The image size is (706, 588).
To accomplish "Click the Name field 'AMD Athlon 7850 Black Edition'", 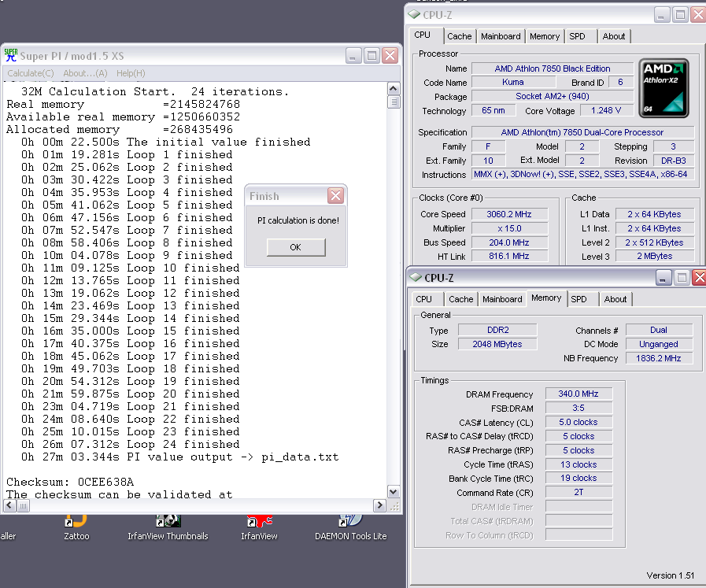I will 553,68.
